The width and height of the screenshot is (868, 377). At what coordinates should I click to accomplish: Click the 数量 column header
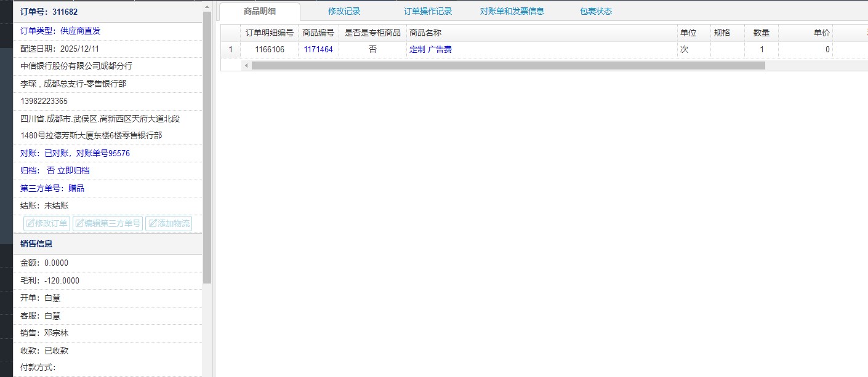762,33
